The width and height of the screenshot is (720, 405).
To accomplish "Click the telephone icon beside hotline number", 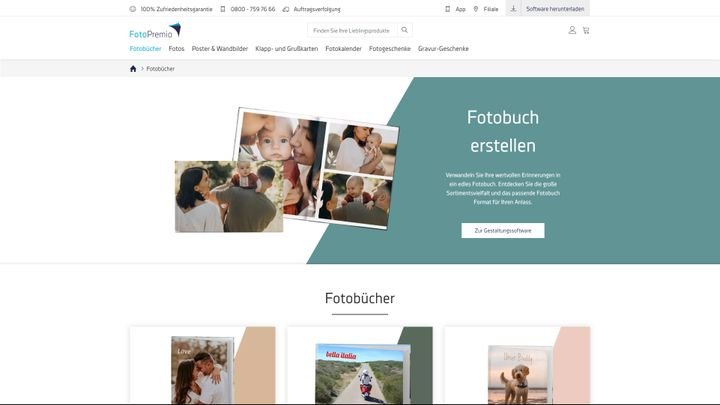I will (x=223, y=9).
